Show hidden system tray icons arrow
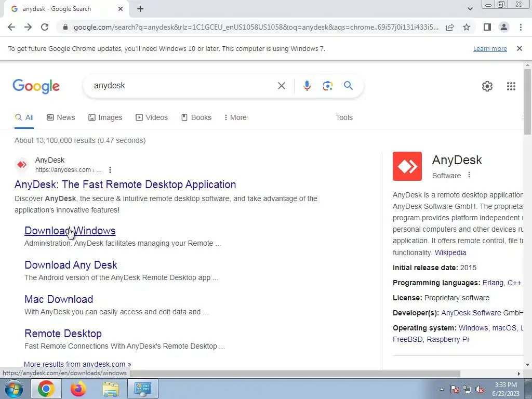The height and width of the screenshot is (399, 532). pos(442,390)
